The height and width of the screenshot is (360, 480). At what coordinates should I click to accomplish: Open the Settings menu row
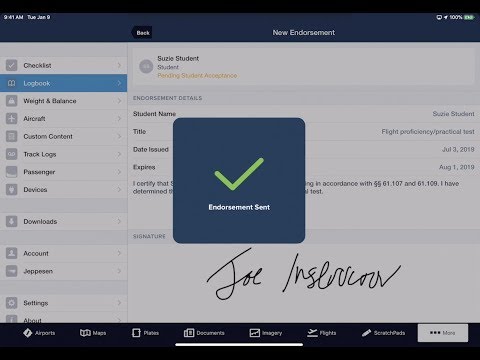point(63,303)
